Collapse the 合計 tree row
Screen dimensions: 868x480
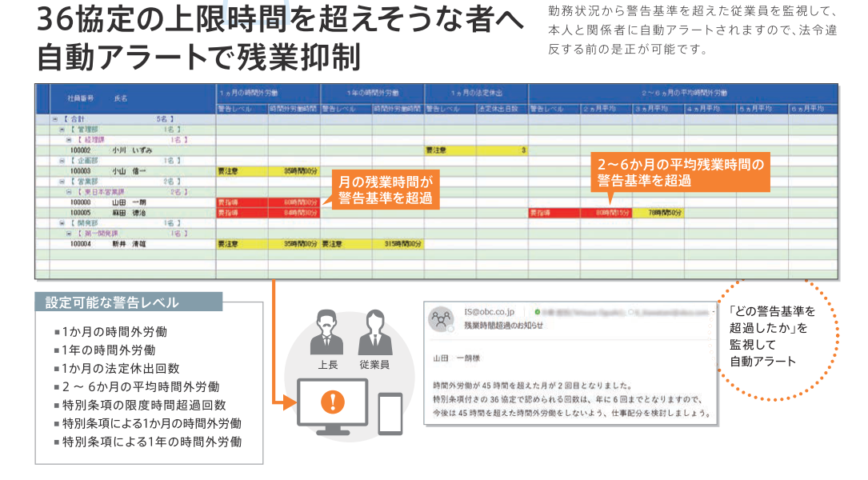(55, 118)
